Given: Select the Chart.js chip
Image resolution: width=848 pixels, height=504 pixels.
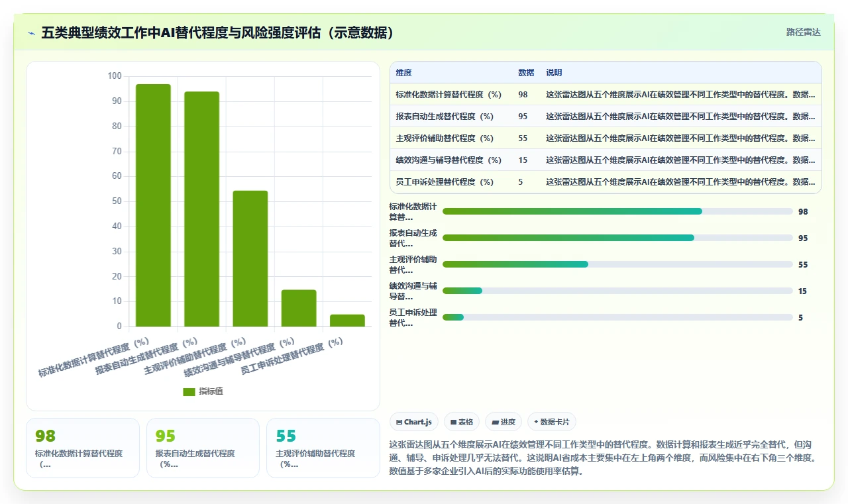Looking at the screenshot, I should [x=414, y=422].
